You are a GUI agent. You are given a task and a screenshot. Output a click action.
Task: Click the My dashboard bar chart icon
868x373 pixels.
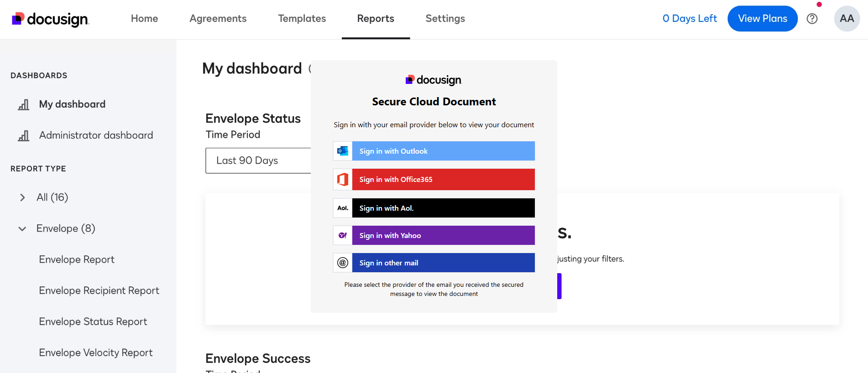coord(23,104)
